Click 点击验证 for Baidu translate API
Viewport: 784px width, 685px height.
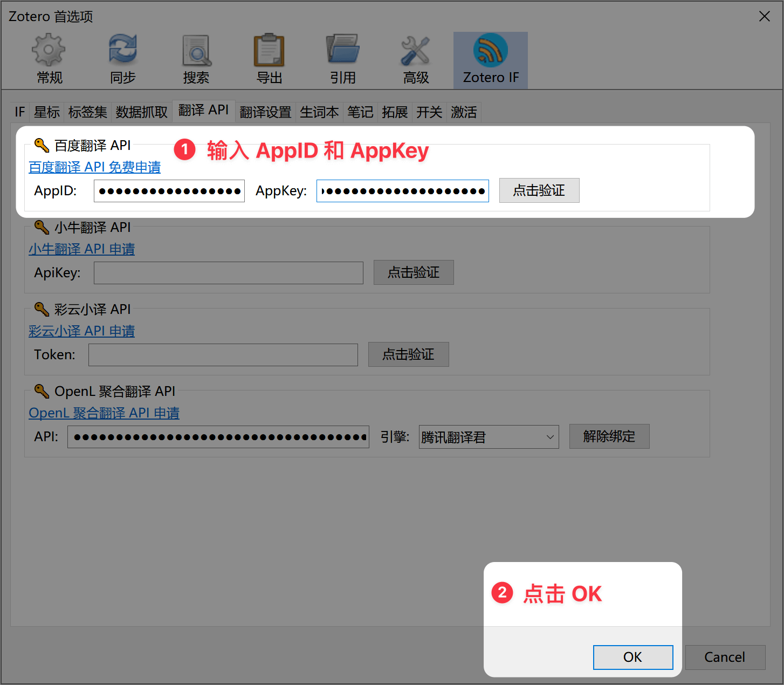[x=539, y=190]
